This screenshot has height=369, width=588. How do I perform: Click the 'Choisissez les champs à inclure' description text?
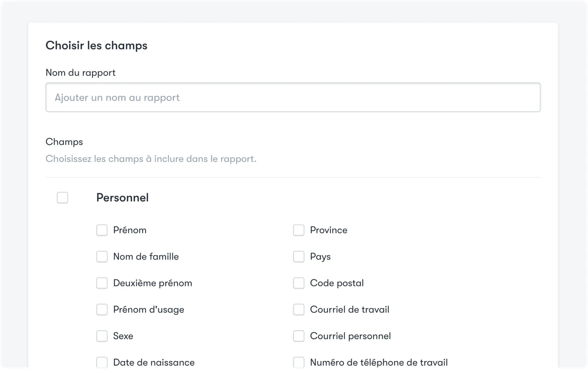(x=151, y=159)
